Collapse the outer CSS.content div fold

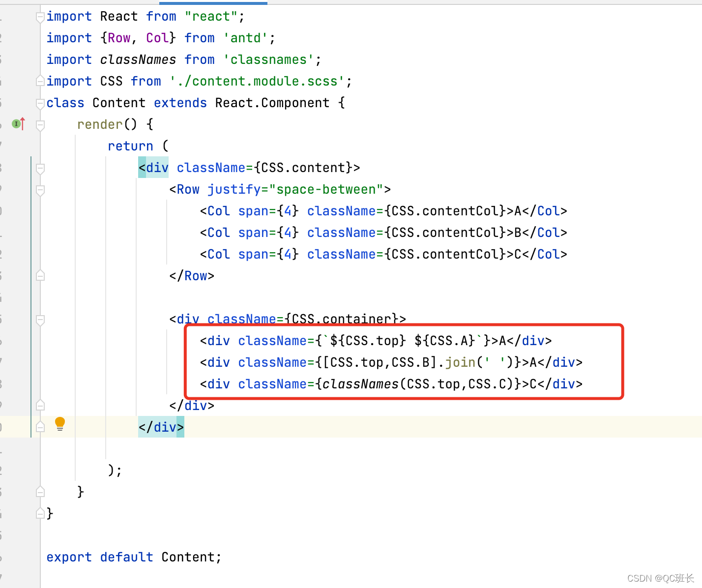pyautogui.click(x=40, y=169)
